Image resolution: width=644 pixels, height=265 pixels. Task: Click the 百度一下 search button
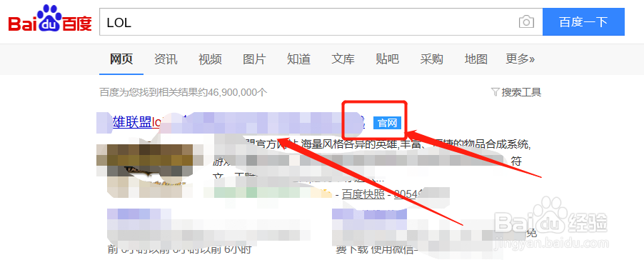pyautogui.click(x=583, y=21)
